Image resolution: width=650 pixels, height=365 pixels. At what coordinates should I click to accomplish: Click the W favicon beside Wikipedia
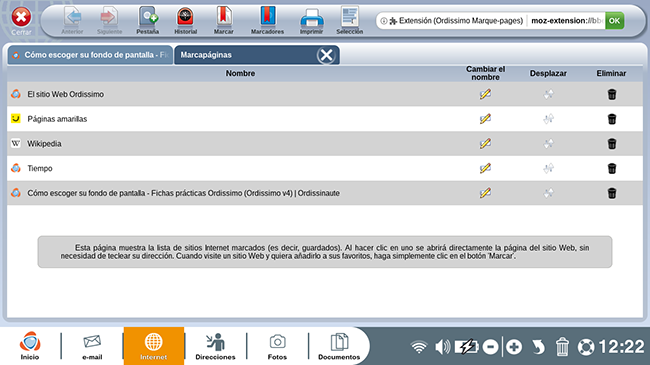16,144
